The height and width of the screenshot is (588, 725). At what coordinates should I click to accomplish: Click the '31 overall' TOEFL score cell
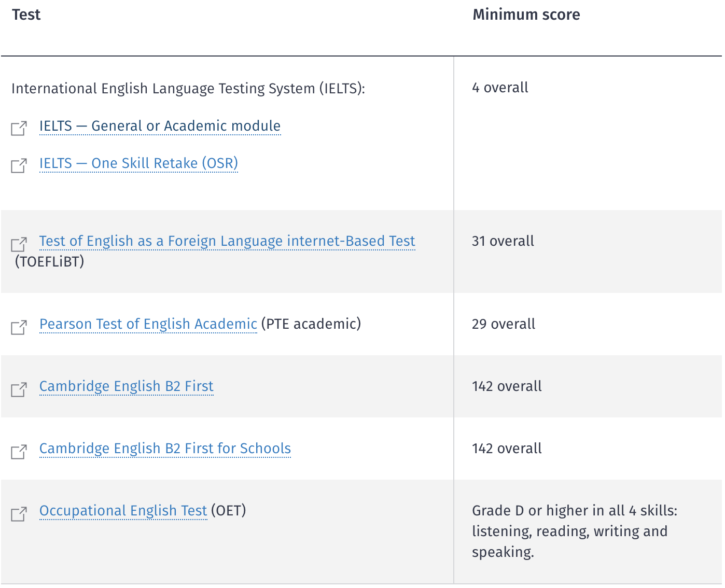[x=503, y=241]
